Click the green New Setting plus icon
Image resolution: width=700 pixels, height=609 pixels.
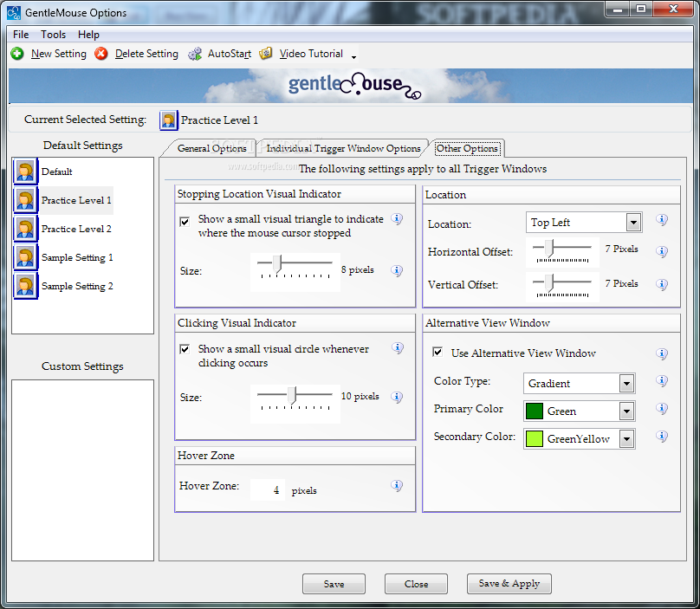click(17, 54)
